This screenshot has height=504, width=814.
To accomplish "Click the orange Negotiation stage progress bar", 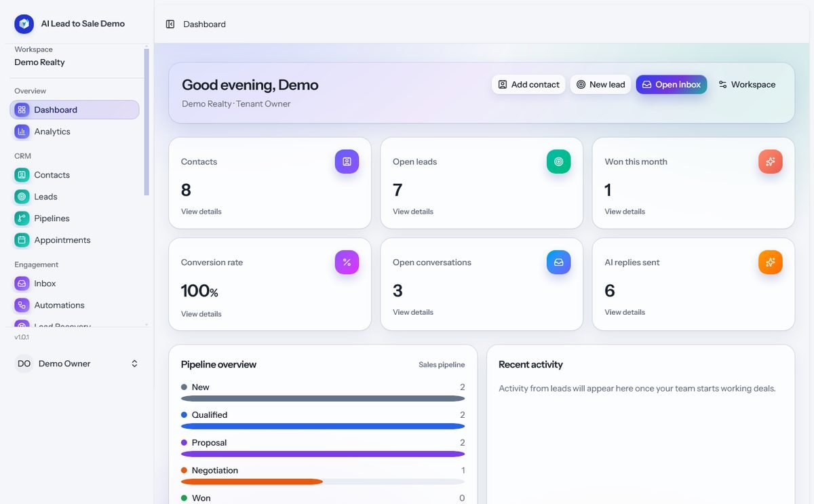I will tap(323, 482).
